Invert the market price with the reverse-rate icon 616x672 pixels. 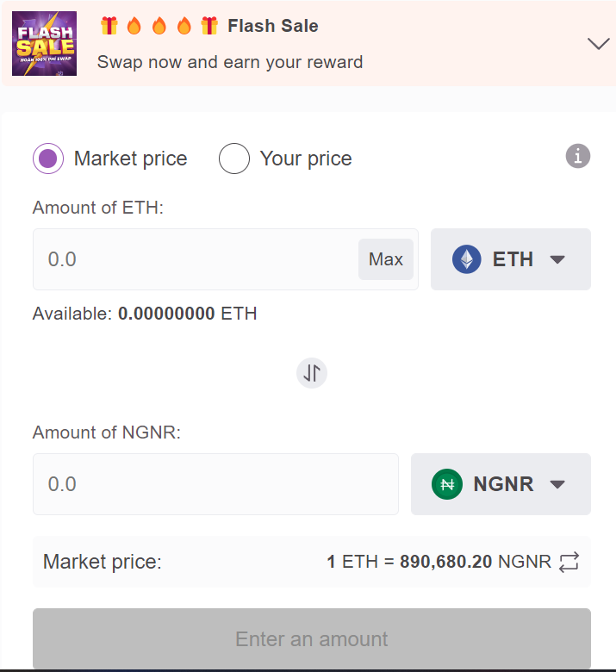coord(569,562)
